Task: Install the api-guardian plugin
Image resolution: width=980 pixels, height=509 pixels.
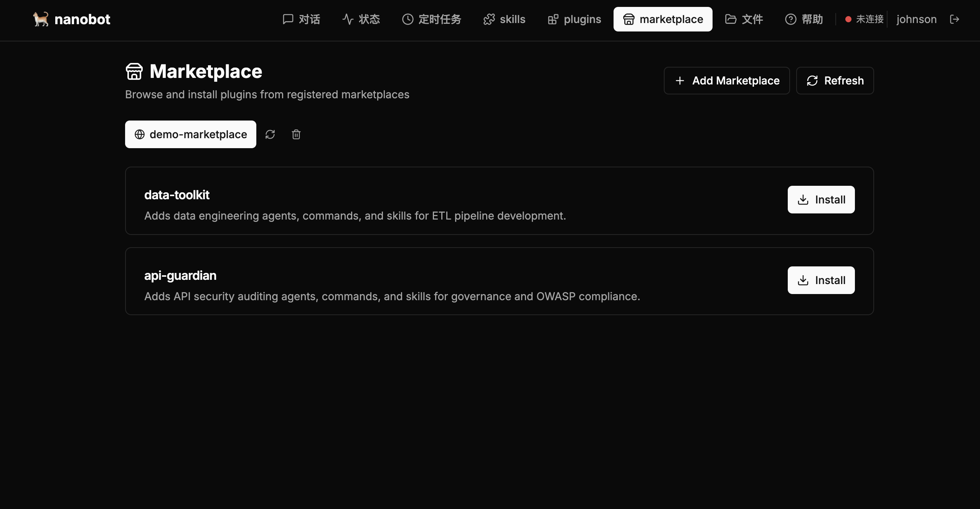Action: point(821,280)
